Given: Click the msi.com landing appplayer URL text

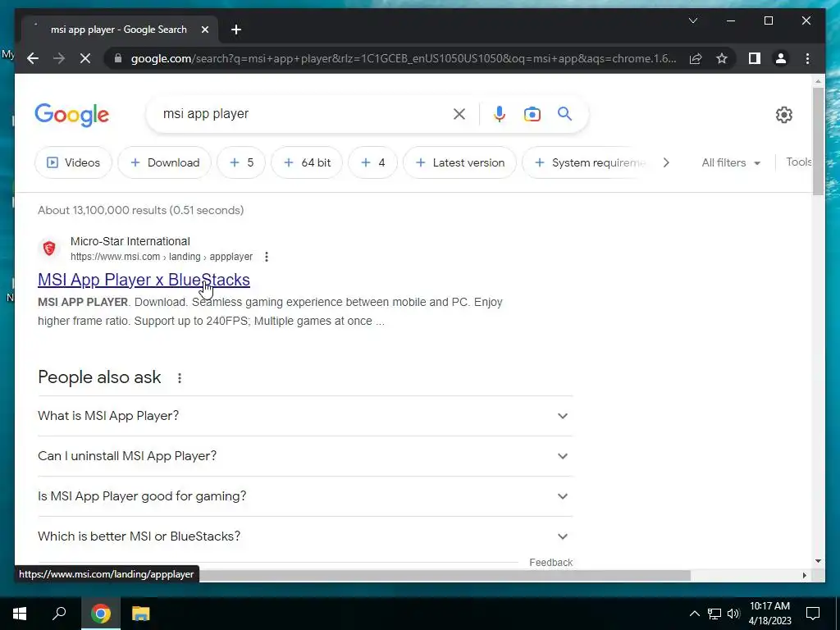Looking at the screenshot, I should pos(162,257).
